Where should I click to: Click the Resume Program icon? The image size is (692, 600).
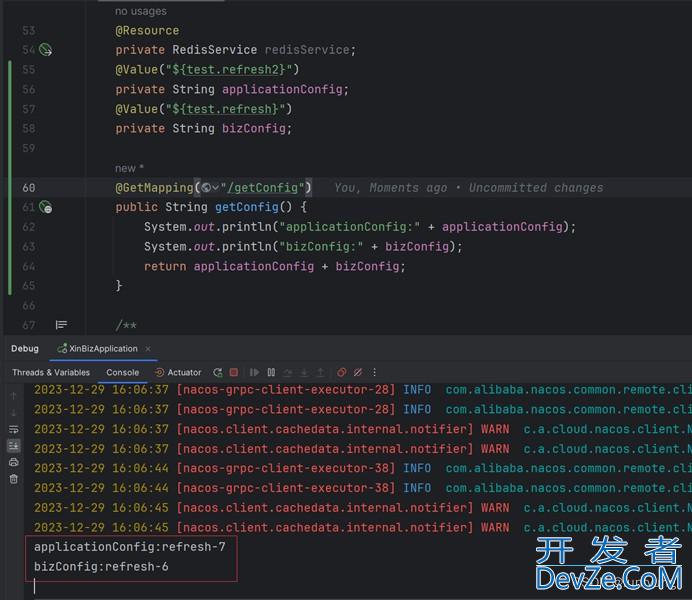pos(255,372)
